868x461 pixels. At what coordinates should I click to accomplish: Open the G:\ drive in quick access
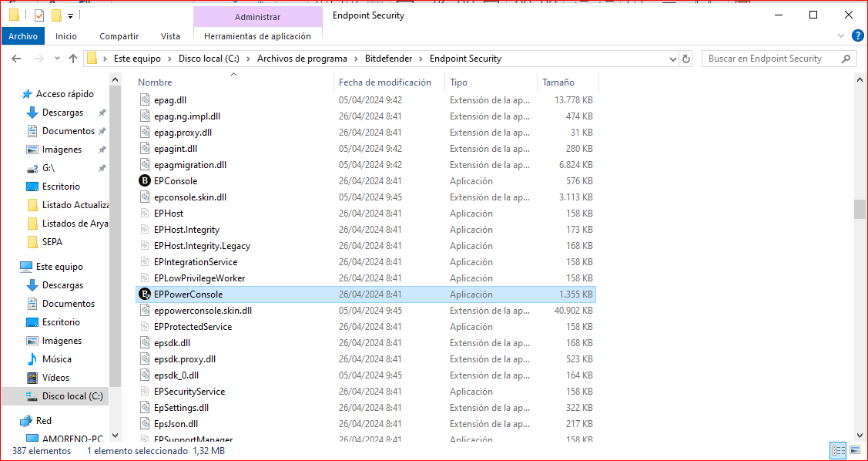coord(49,168)
